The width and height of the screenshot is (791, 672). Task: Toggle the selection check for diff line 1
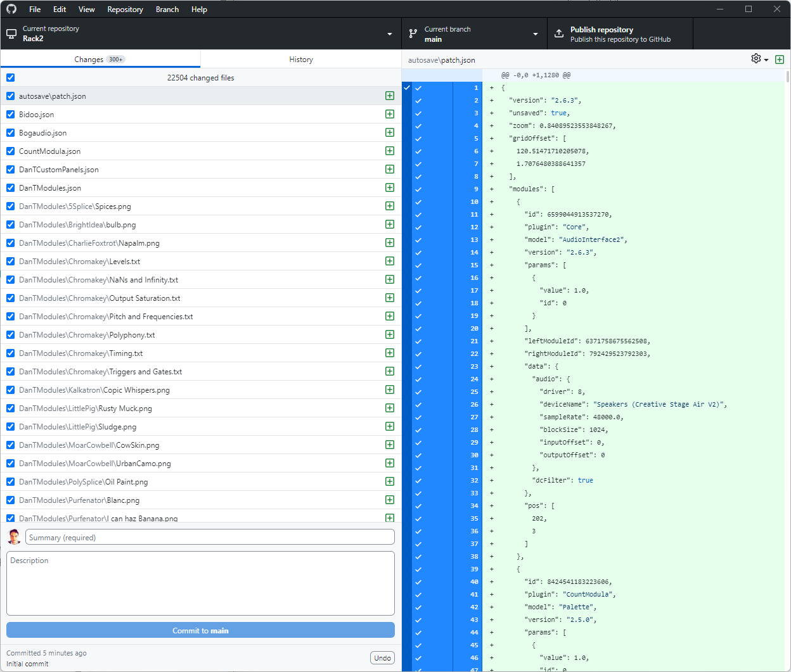click(x=418, y=87)
